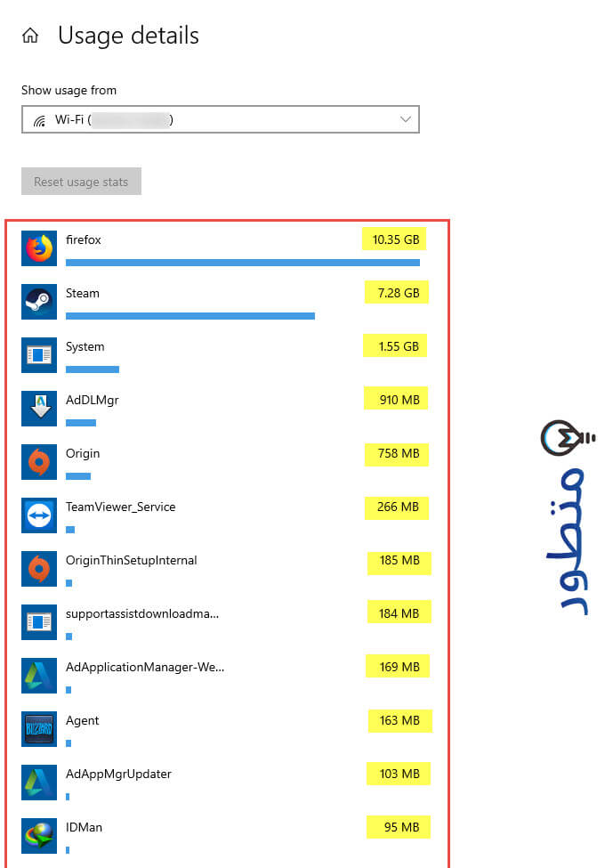Click the 266 MB usage value
The height and width of the screenshot is (868, 613).
click(397, 507)
